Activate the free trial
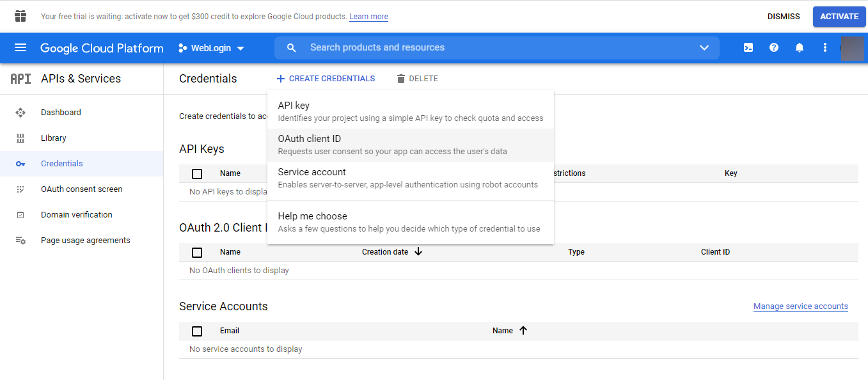Screen dimensions: 868x380 point(839,17)
